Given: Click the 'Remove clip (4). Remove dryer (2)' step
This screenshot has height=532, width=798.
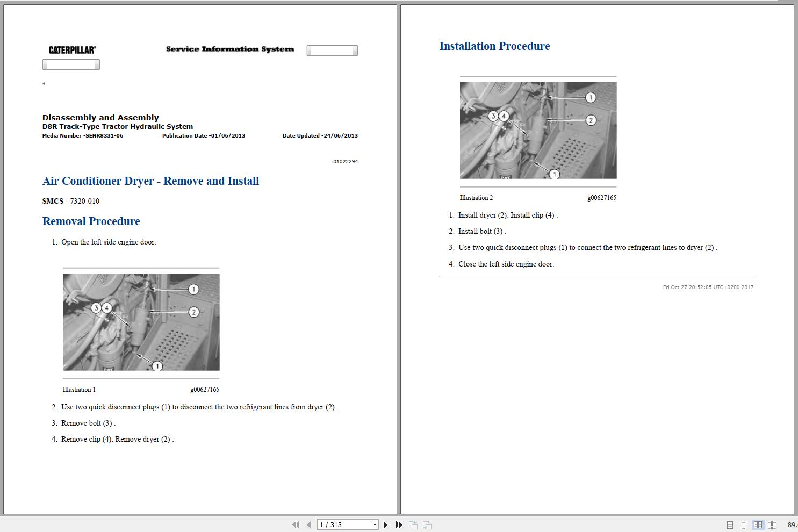Looking at the screenshot, I should [x=117, y=440].
